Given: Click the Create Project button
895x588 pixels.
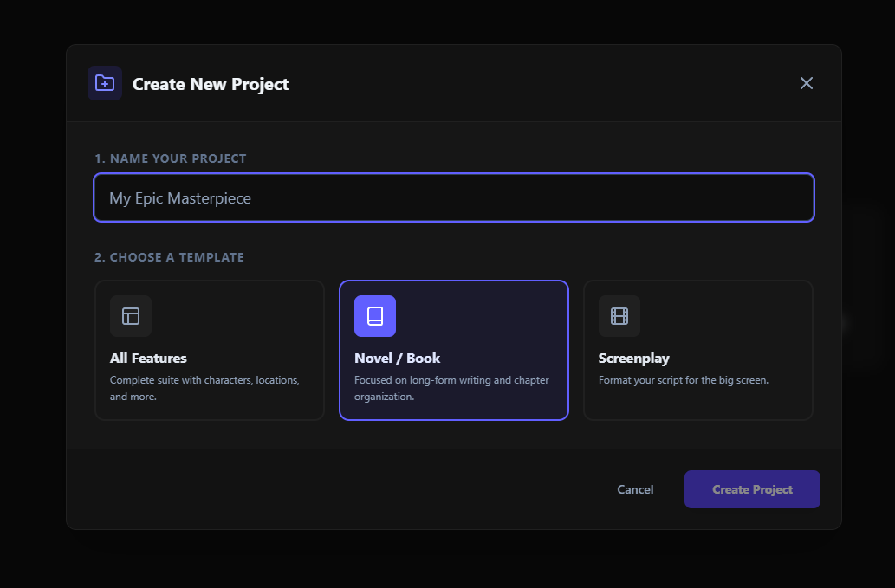Looking at the screenshot, I should click(752, 489).
